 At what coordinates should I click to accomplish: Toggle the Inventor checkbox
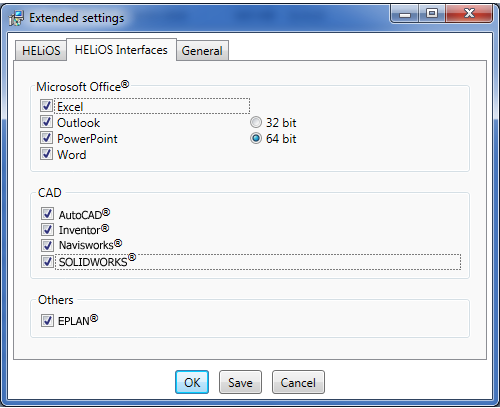click(47, 229)
